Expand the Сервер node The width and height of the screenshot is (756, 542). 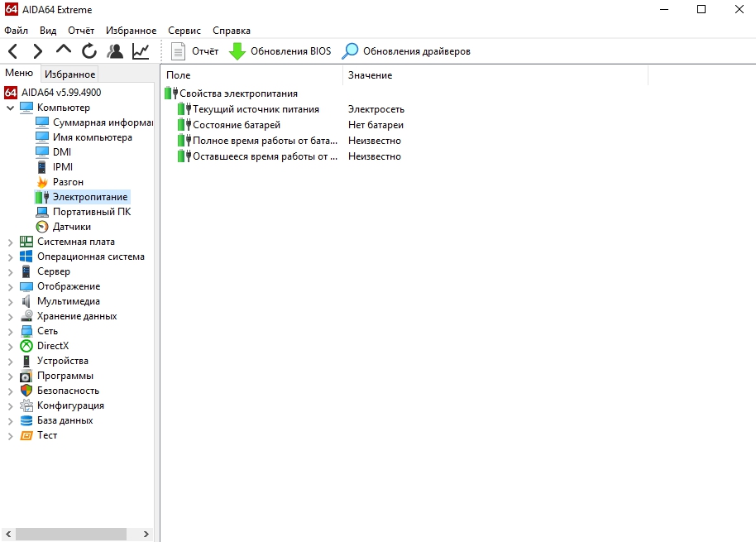coord(10,272)
